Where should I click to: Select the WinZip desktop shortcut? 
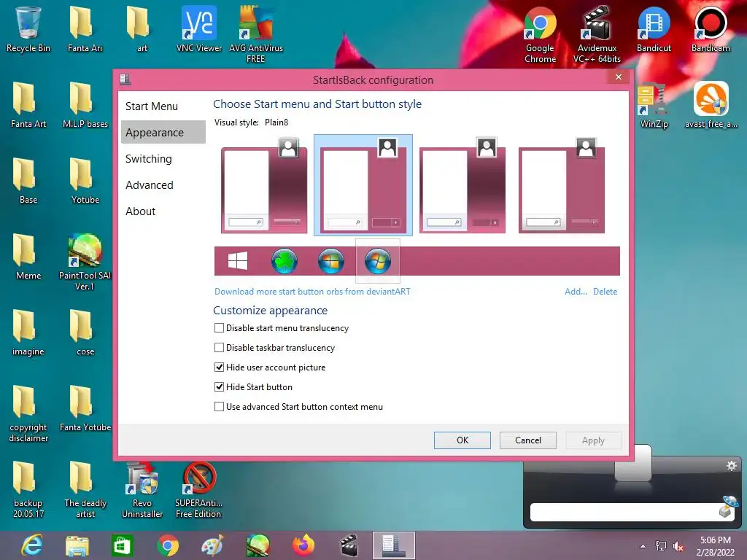tap(654, 105)
